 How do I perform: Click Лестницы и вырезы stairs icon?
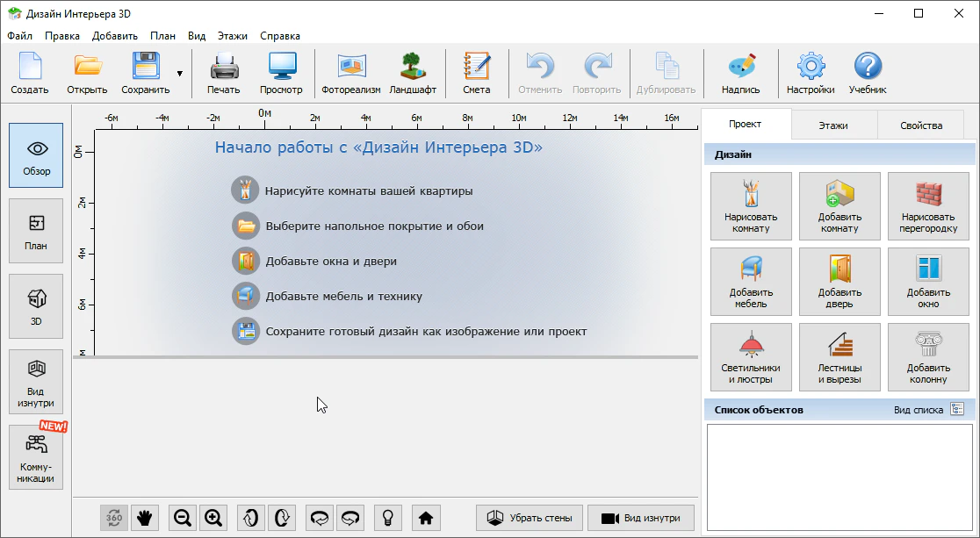[x=839, y=357]
